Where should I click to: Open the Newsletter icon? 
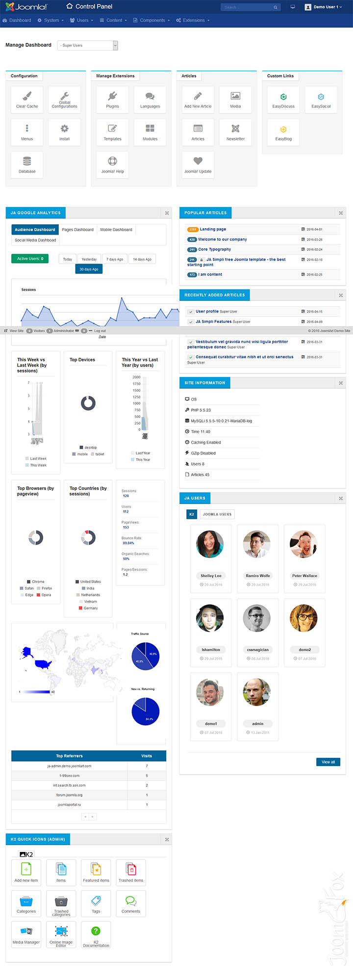[x=235, y=132]
